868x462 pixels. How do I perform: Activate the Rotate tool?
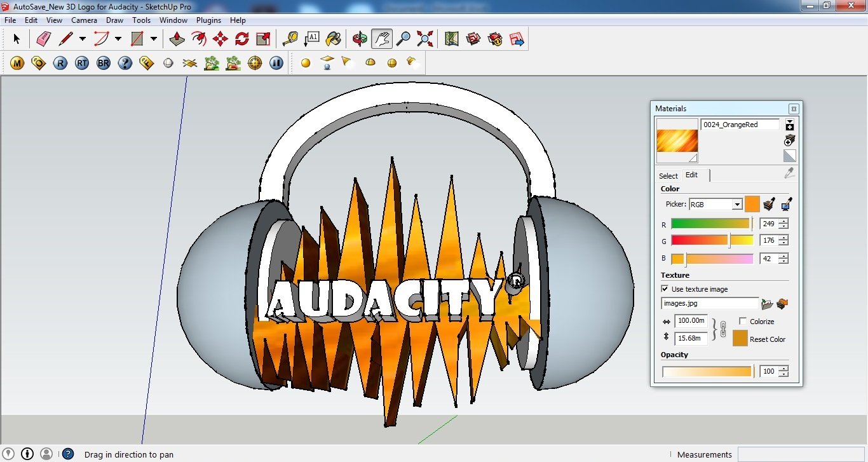pyautogui.click(x=241, y=39)
